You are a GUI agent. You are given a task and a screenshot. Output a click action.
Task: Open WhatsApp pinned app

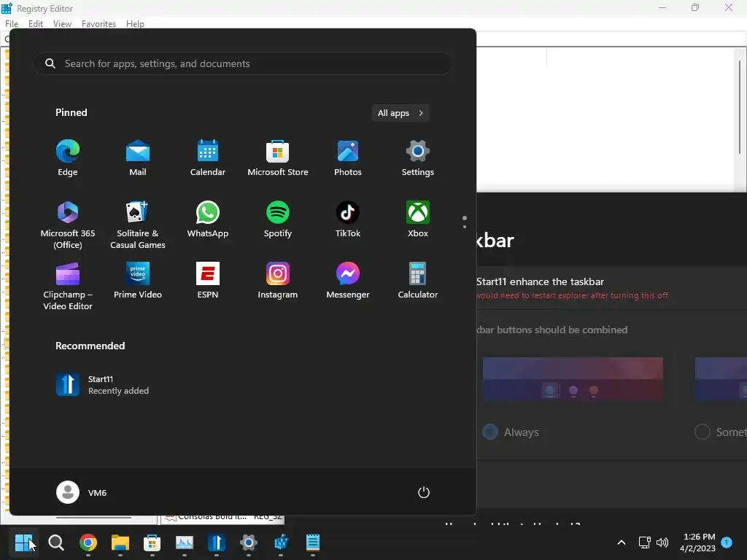coord(208,219)
